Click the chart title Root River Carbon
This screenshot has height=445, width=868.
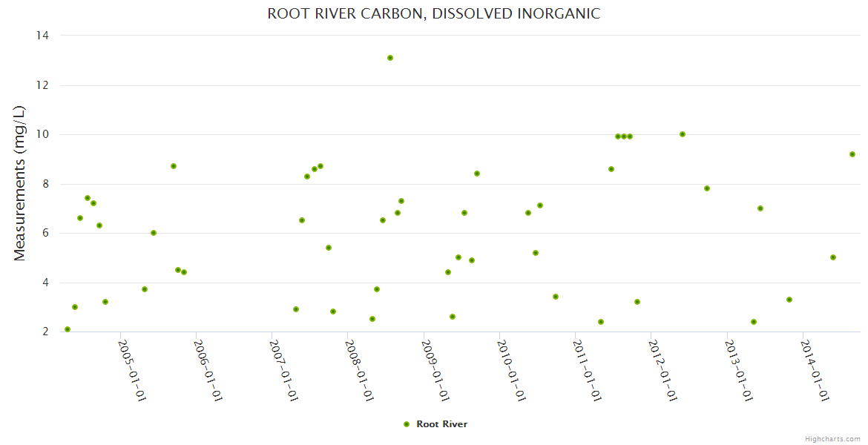434,14
